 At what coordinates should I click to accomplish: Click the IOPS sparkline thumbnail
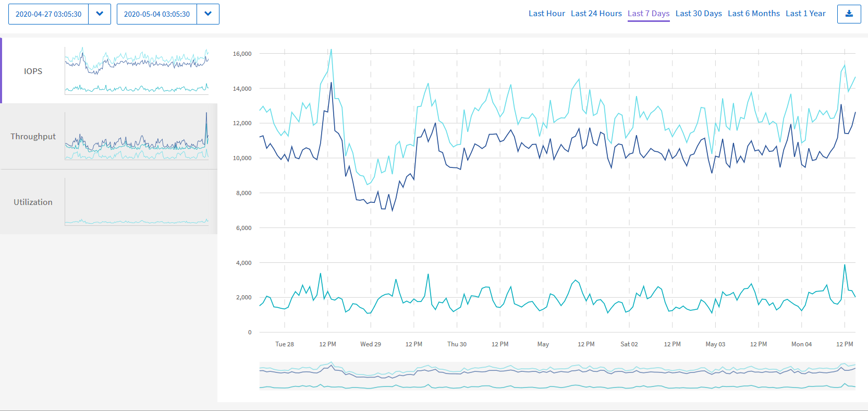tap(137, 71)
